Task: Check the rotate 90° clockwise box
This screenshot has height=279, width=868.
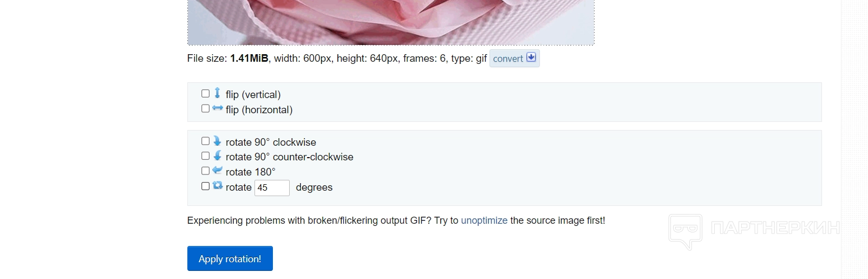Action: tap(205, 141)
